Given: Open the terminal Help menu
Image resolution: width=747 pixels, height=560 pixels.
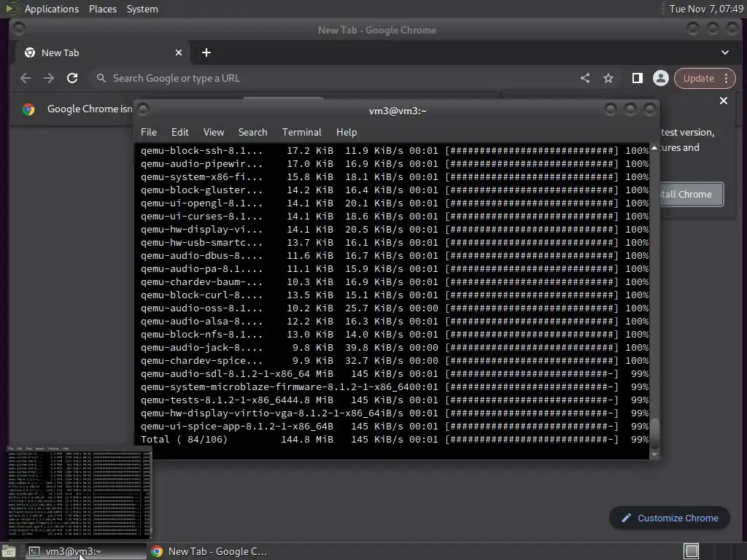Looking at the screenshot, I should tap(347, 133).
